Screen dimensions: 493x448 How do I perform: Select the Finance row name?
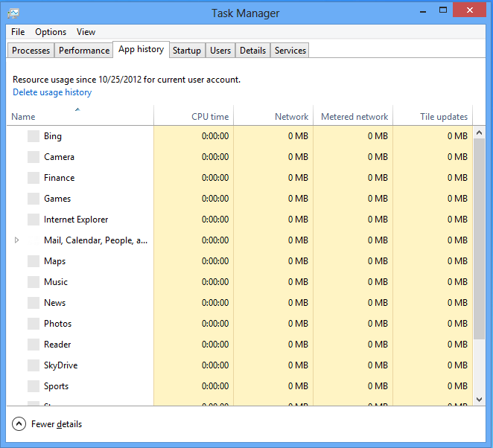coord(60,178)
